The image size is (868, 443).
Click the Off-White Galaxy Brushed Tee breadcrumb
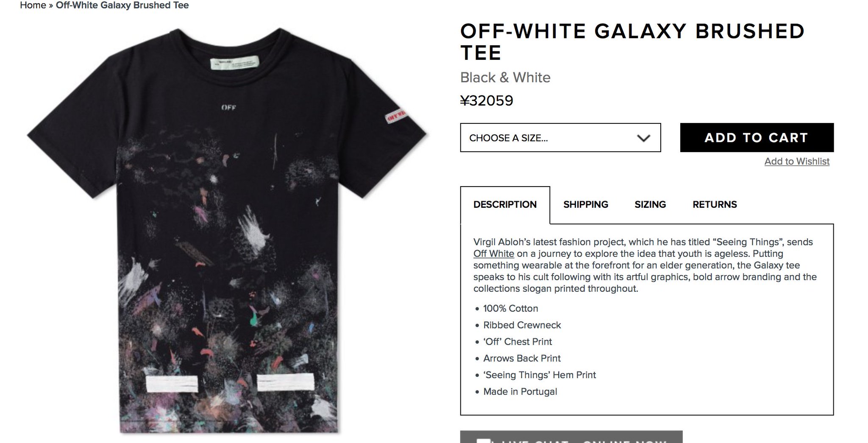point(122,5)
